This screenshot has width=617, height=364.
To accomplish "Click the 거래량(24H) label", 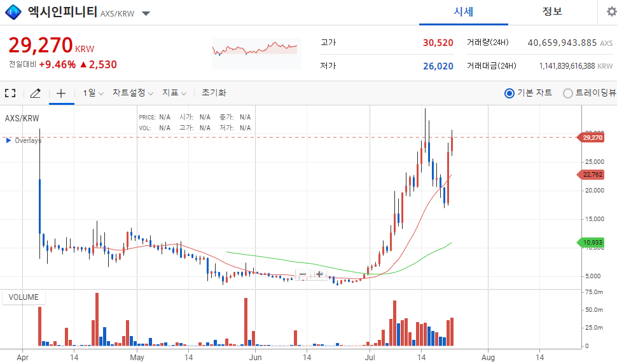I will coord(487,42).
